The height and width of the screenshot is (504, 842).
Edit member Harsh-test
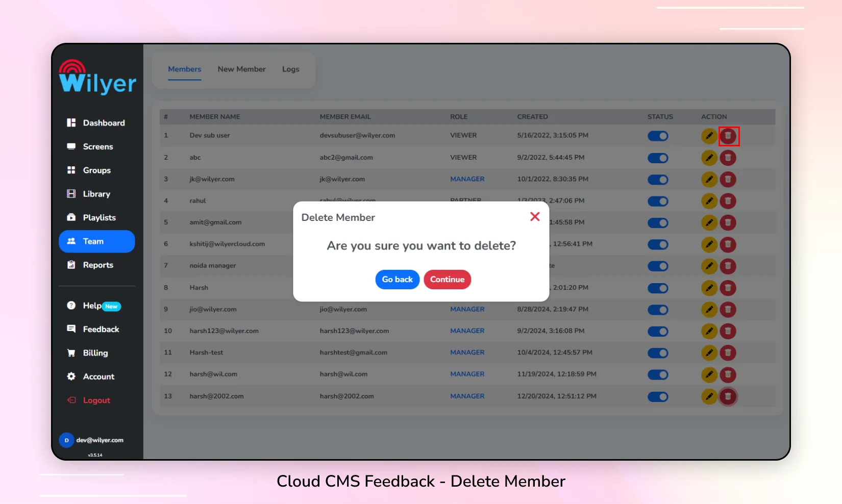point(709,353)
